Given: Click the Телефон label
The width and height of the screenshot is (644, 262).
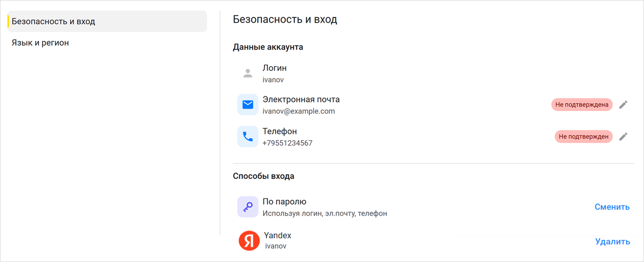Looking at the screenshot, I should 280,132.
